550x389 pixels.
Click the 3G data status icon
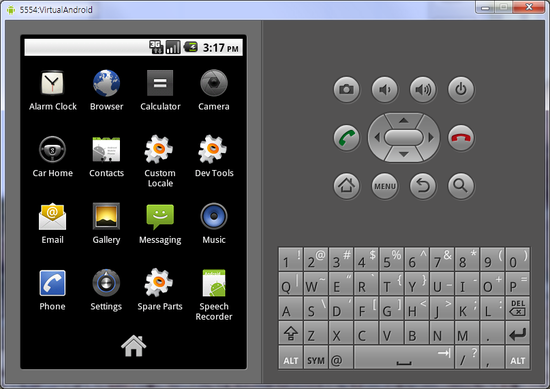coord(156,47)
